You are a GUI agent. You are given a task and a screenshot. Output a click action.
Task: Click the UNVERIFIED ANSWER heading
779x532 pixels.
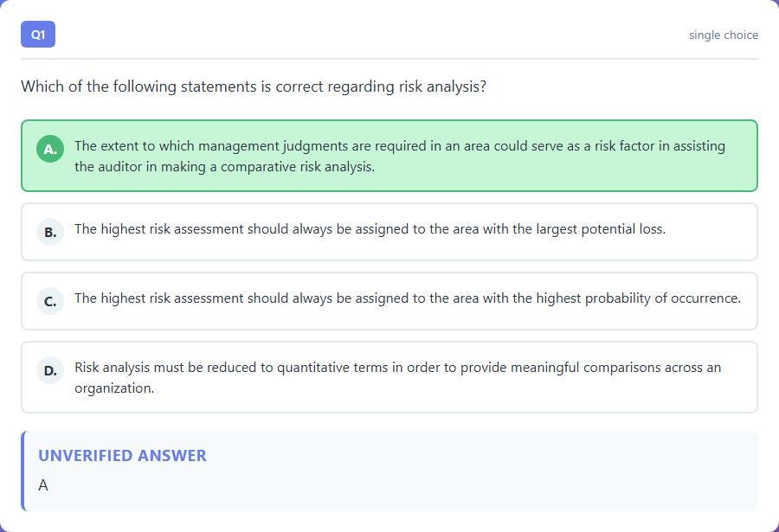pos(122,456)
